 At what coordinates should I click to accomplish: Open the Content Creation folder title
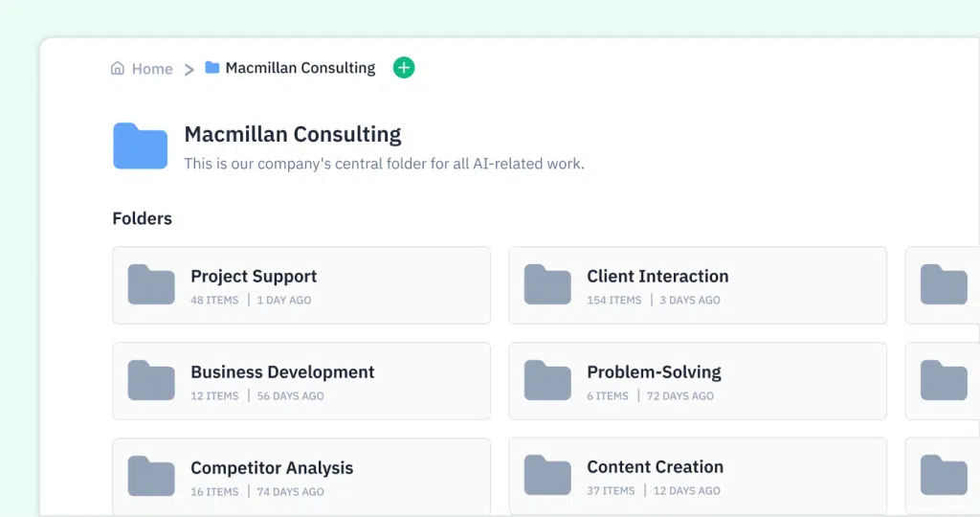click(655, 467)
